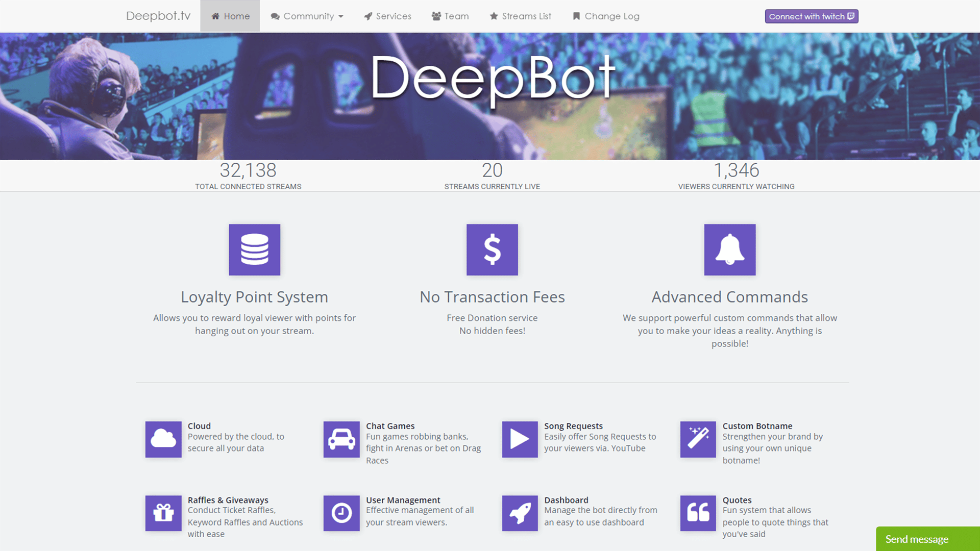The image size is (980, 551).
Task: Click the rocket glyph beside Services
Action: click(368, 16)
